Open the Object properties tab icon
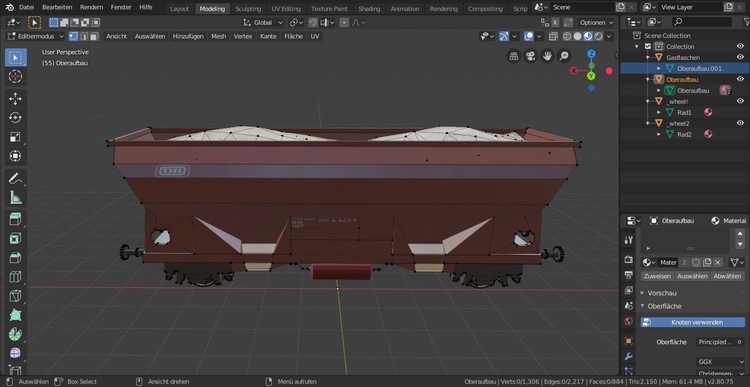The image size is (750, 387). [x=629, y=341]
